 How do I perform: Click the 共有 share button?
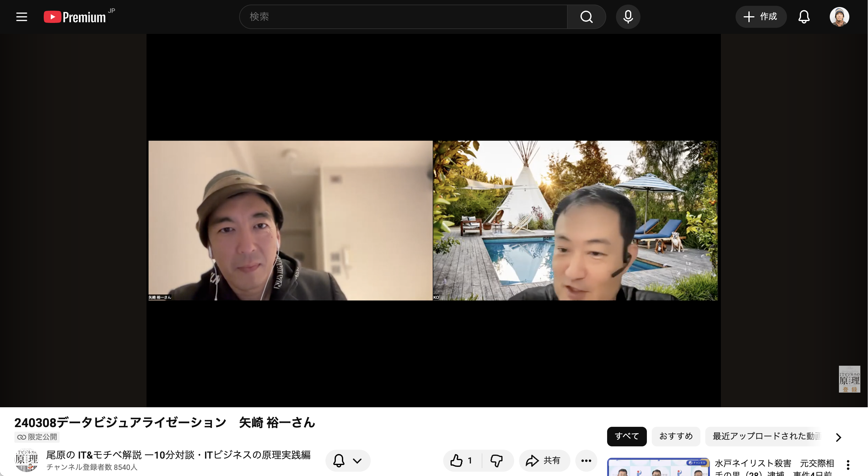pyautogui.click(x=544, y=460)
